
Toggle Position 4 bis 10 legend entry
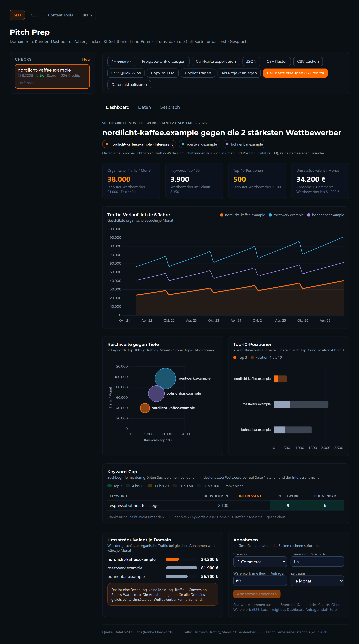point(266,357)
